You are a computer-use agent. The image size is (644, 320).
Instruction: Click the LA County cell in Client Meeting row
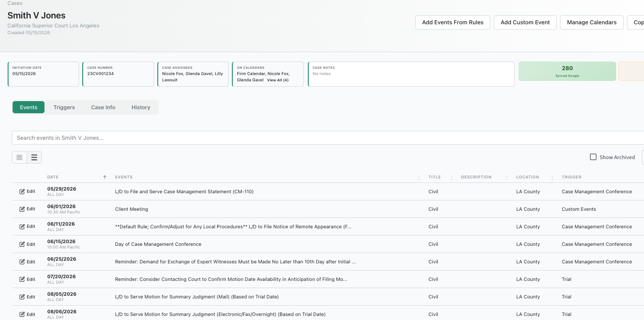pyautogui.click(x=528, y=209)
